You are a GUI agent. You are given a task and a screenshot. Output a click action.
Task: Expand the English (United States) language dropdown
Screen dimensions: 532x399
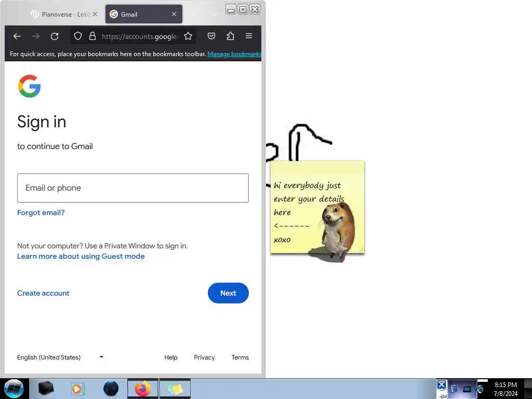click(x=60, y=357)
